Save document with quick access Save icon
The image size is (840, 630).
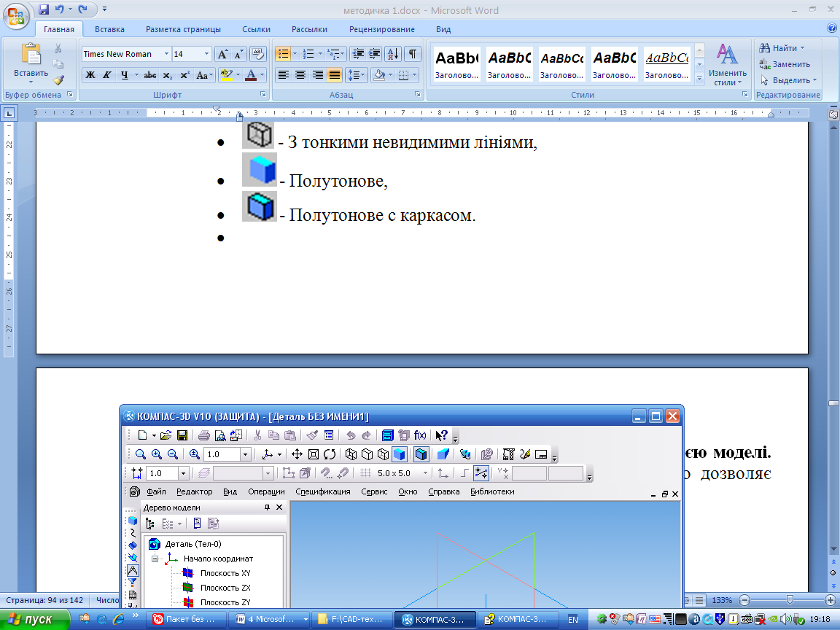(x=44, y=9)
